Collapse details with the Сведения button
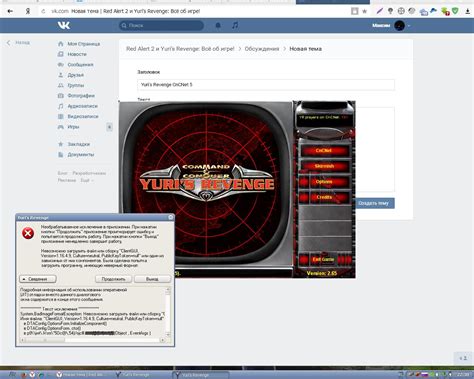 coord(38,279)
